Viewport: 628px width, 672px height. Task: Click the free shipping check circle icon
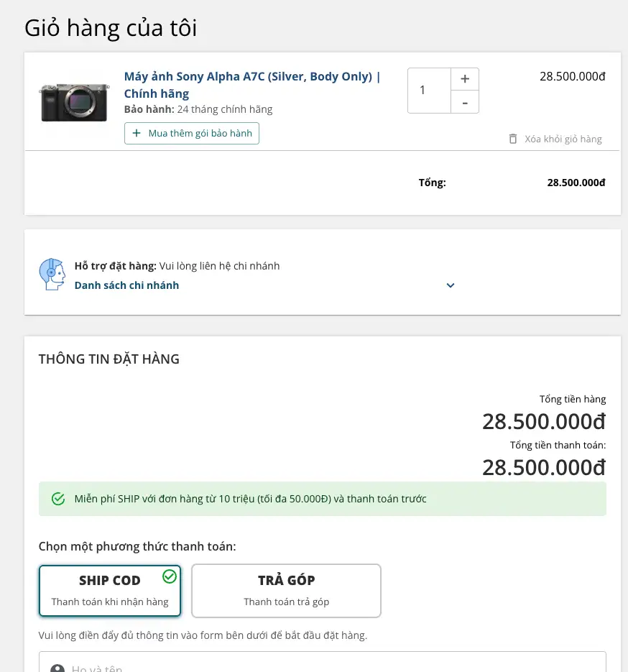[x=58, y=499]
